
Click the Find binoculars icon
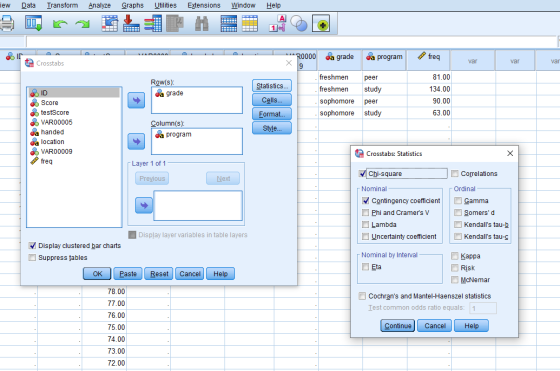[x=202, y=24]
